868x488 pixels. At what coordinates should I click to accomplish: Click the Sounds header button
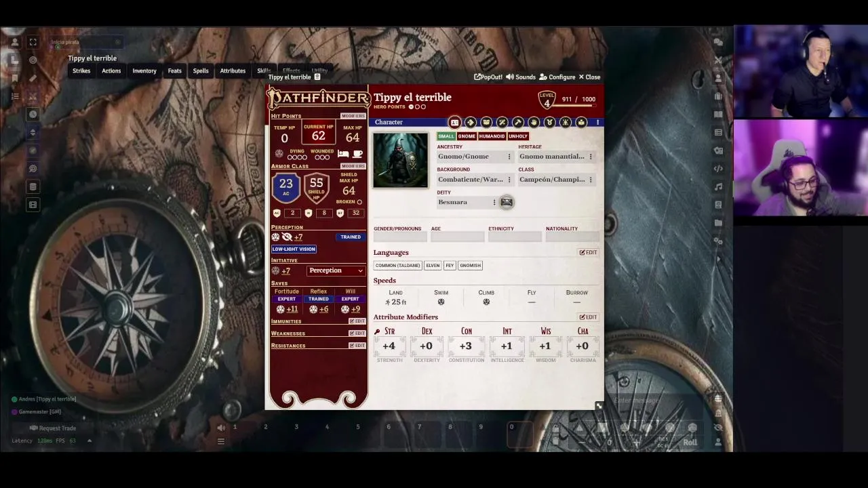[x=521, y=77]
